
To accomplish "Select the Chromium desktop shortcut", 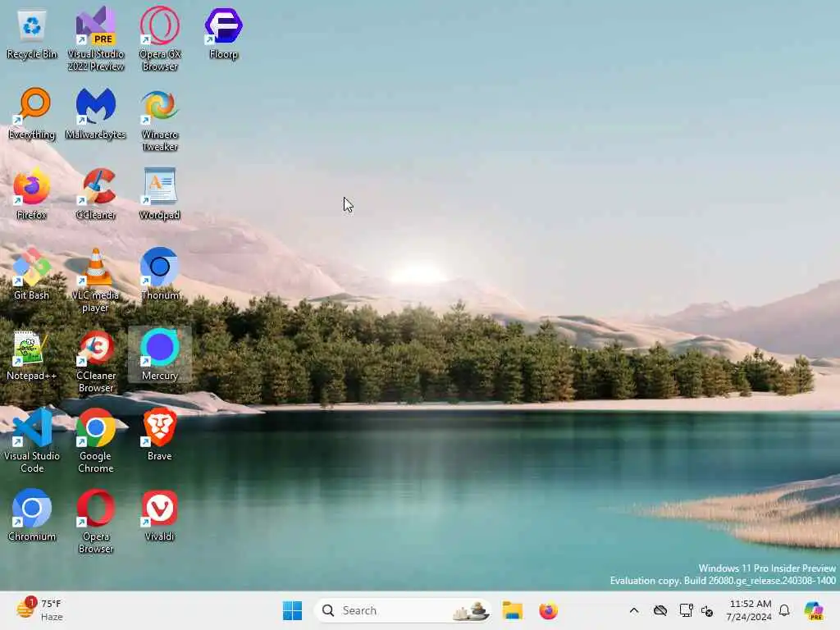I will [x=32, y=516].
